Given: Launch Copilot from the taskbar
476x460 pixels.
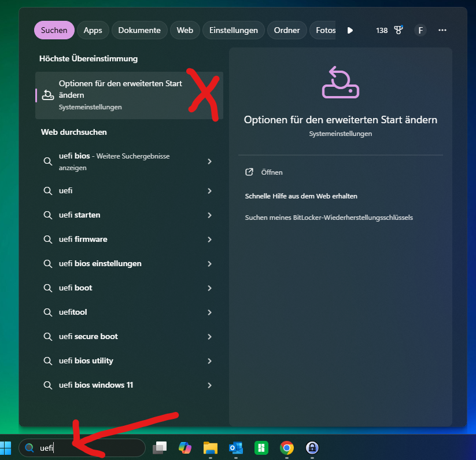Looking at the screenshot, I should tap(185, 448).
